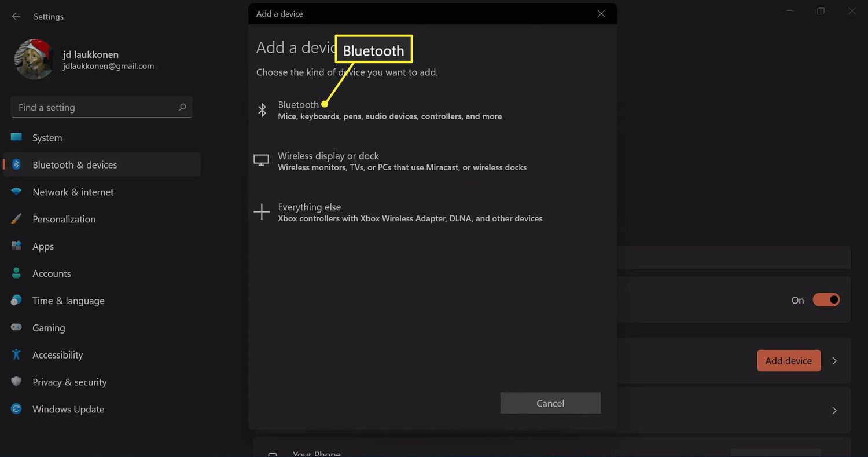Click the Windows Update sync icon
This screenshot has height=457, width=868.
[16, 409]
